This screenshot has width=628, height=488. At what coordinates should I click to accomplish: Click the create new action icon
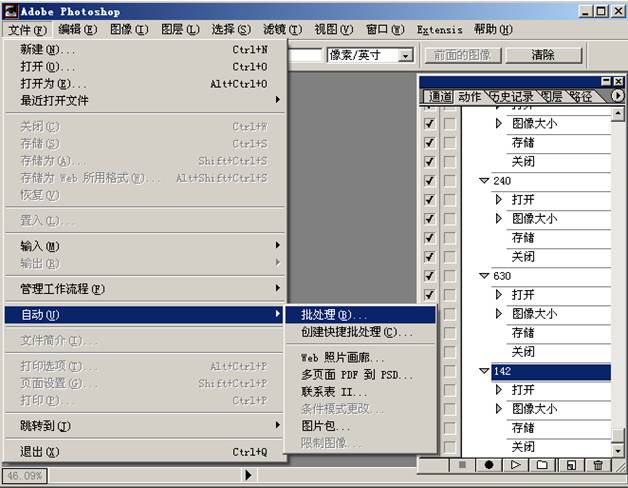pos(571,465)
